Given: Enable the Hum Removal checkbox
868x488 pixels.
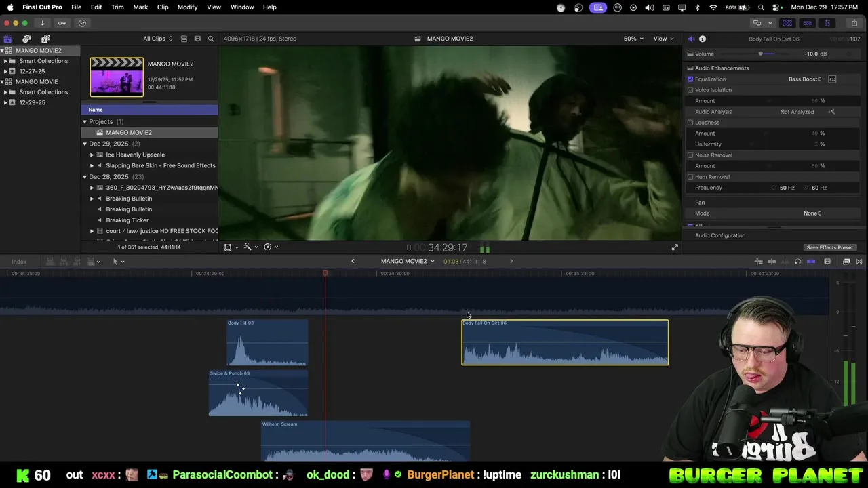Looking at the screenshot, I should (690, 177).
